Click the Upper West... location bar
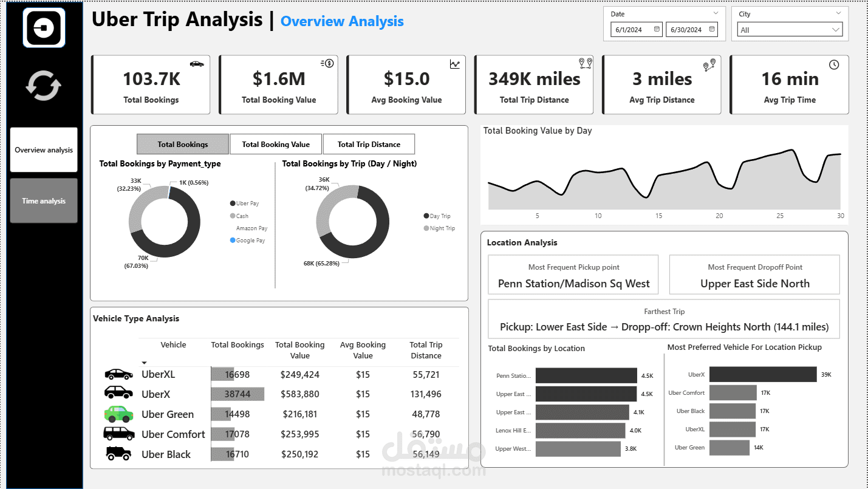The width and height of the screenshot is (868, 489). (x=578, y=448)
